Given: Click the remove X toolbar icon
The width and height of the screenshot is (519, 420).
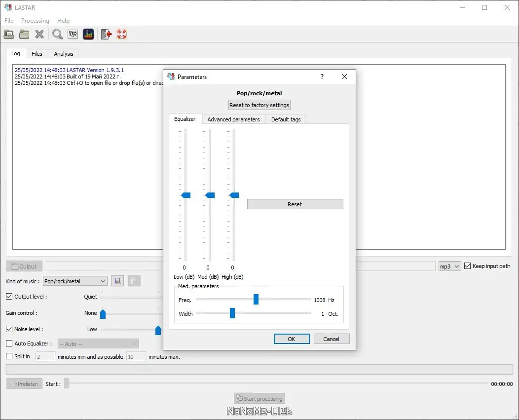Looking at the screenshot, I should (x=39, y=34).
